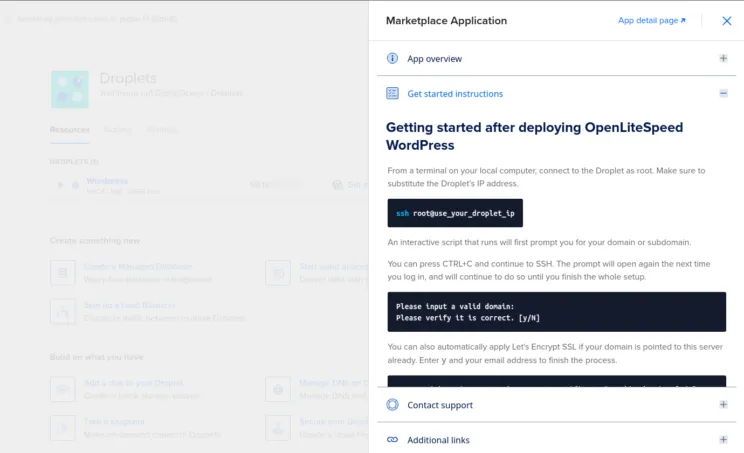The width and height of the screenshot is (744, 453).
Task: Click the App overview info icon
Action: pyautogui.click(x=393, y=59)
